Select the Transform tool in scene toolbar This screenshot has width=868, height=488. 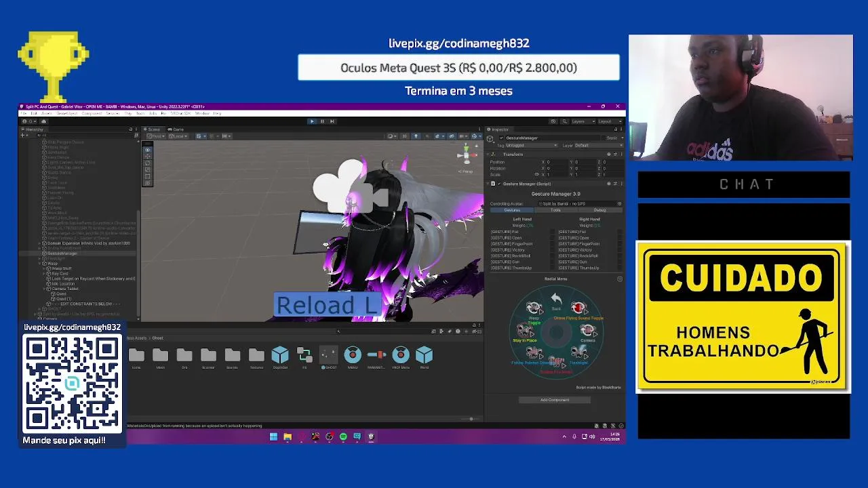tap(148, 184)
